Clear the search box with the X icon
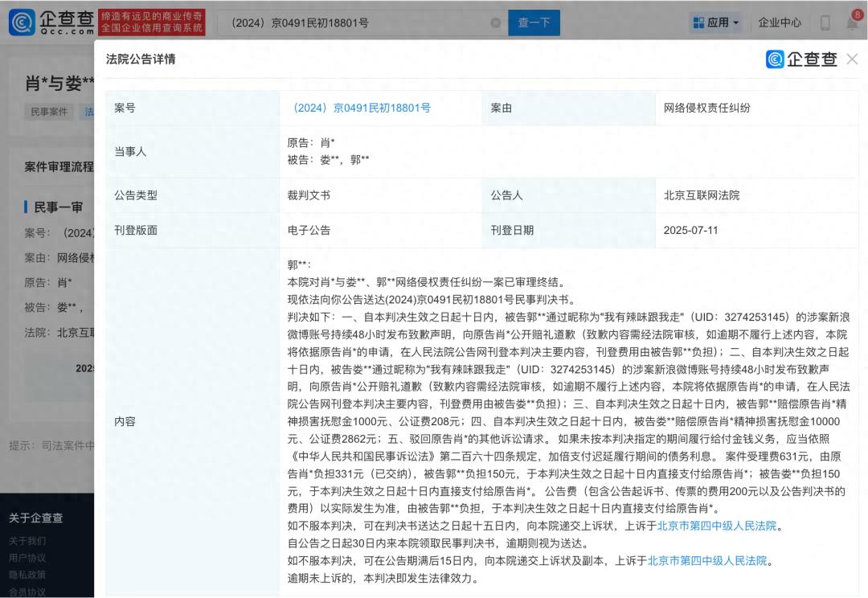 (495, 23)
